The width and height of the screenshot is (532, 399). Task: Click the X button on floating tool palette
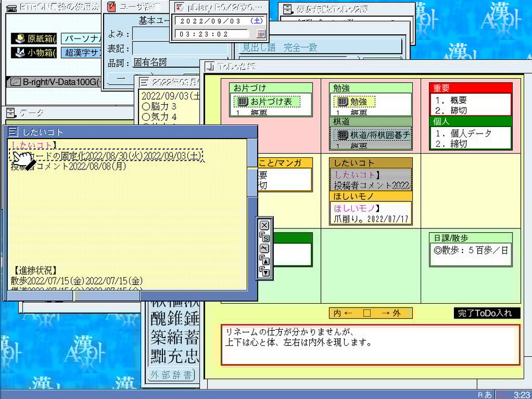[x=265, y=226]
